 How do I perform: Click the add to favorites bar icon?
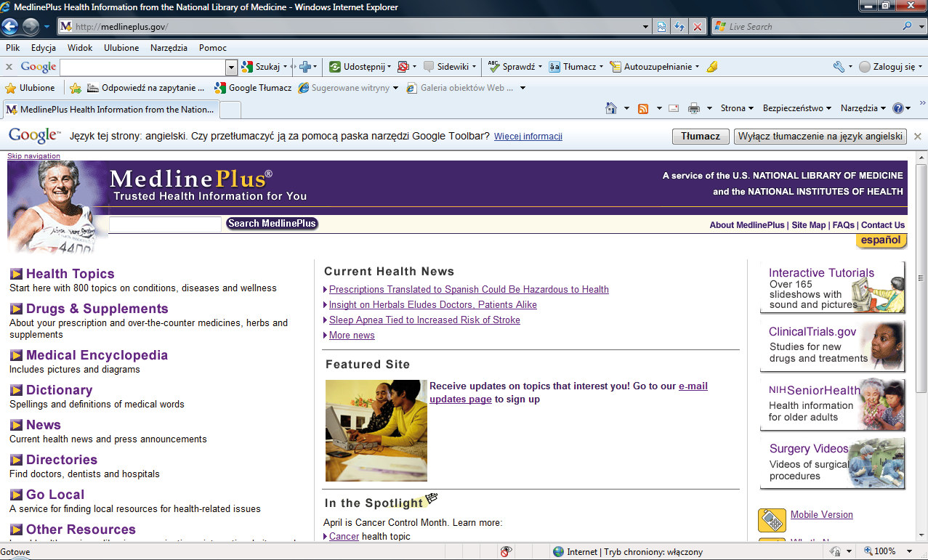[x=76, y=88]
